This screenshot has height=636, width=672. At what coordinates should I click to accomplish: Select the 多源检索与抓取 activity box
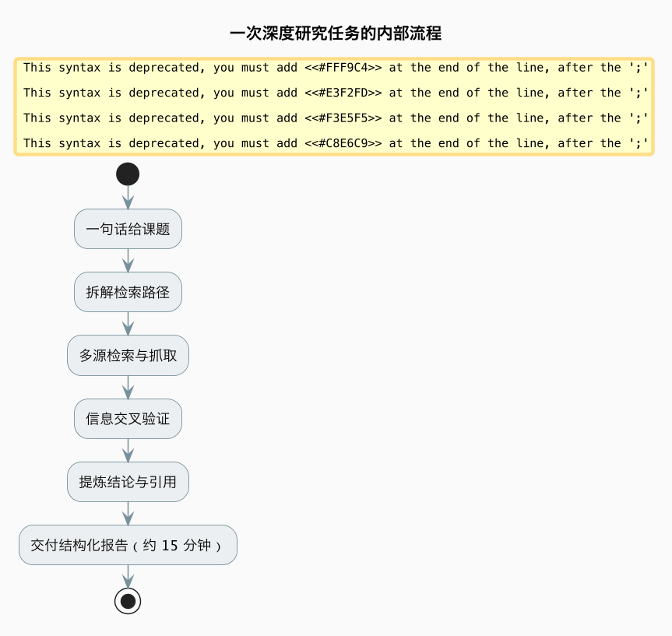pyautogui.click(x=128, y=355)
